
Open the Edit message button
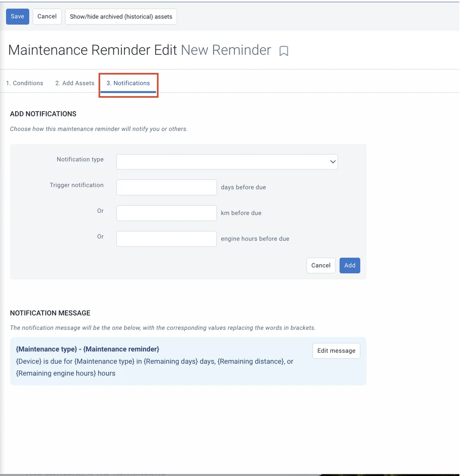336,351
